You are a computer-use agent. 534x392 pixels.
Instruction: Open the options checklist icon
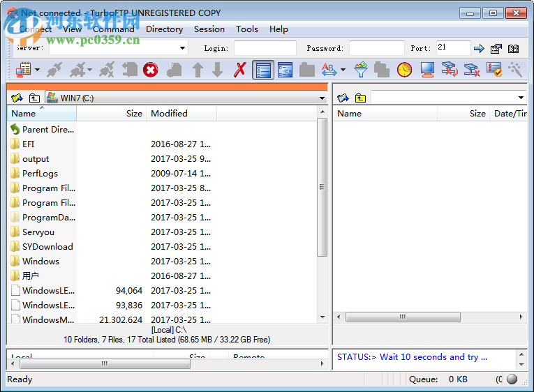tap(494, 70)
